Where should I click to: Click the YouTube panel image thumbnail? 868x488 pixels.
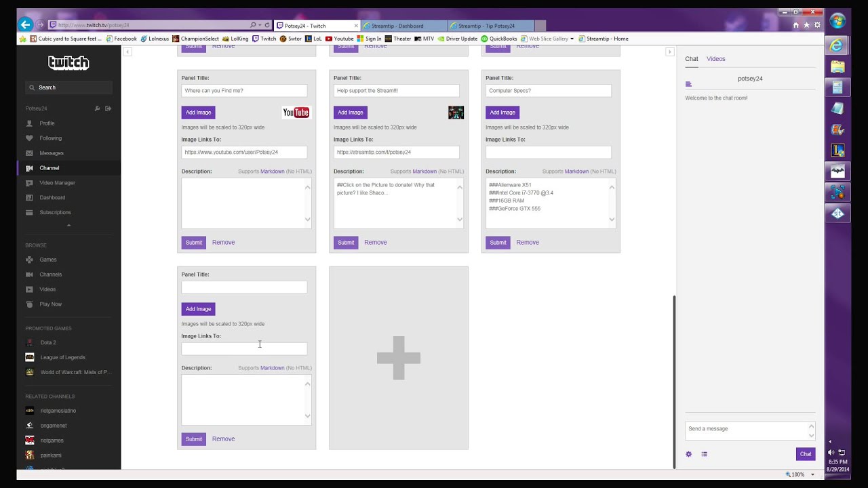(296, 113)
